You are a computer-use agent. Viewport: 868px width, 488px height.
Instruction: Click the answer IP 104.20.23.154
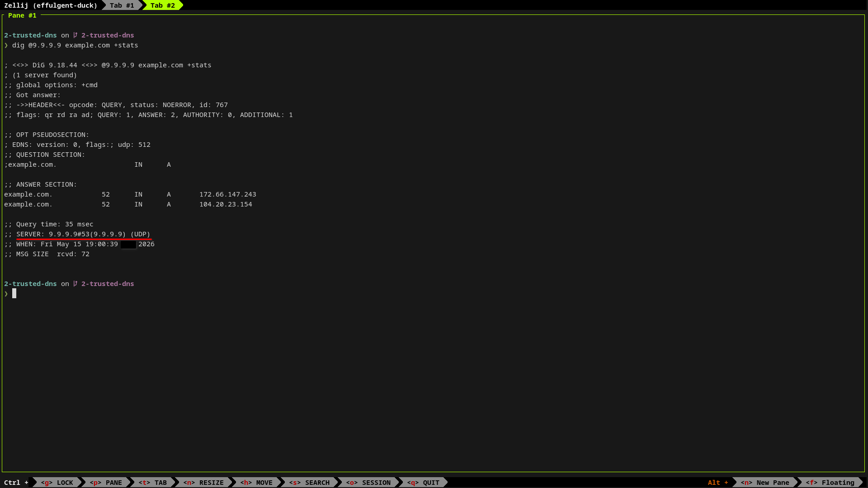click(226, 204)
